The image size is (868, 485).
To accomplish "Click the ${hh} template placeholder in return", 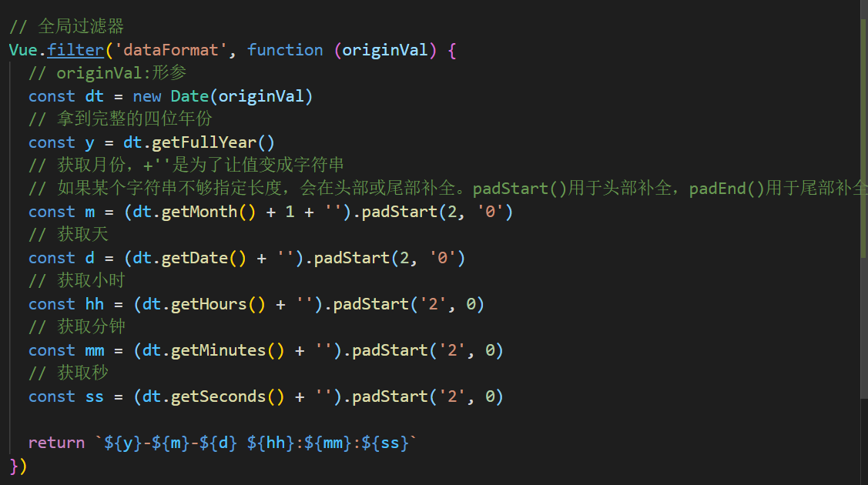I will click(270, 443).
